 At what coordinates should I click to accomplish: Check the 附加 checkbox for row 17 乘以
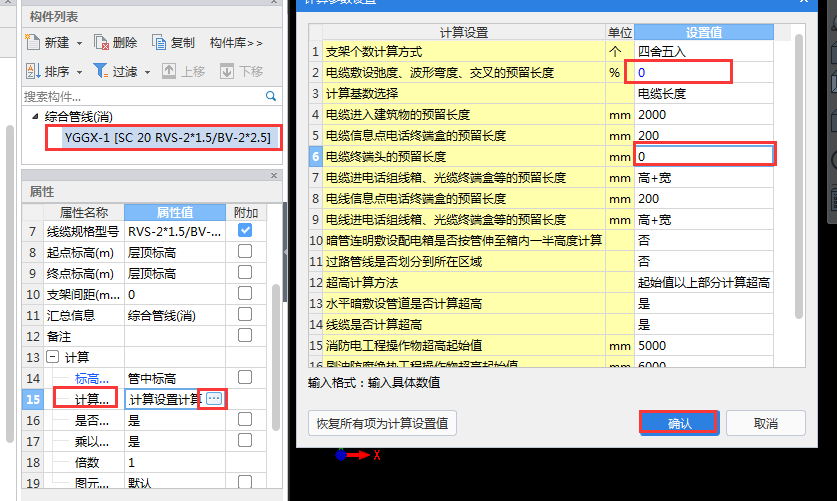(245, 440)
